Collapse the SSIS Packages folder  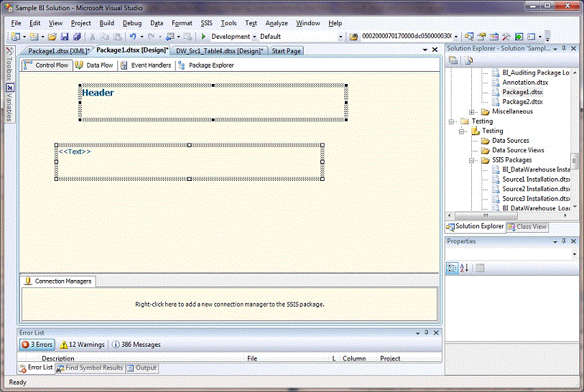pos(472,160)
